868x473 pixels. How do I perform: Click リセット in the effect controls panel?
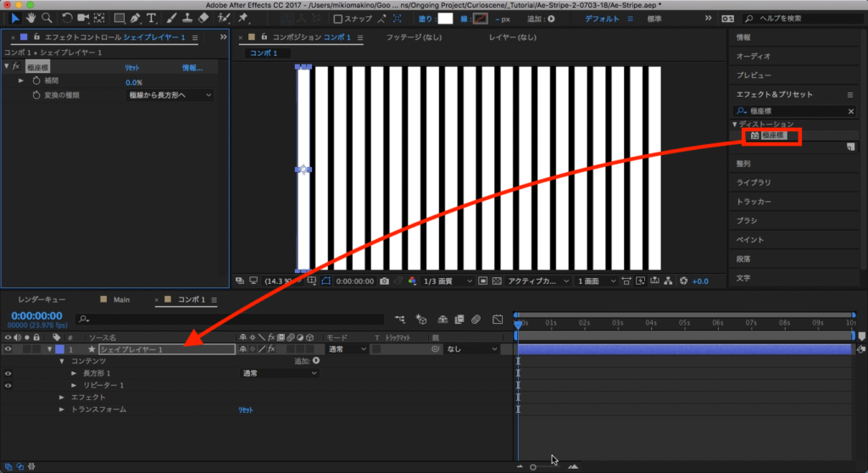click(x=132, y=68)
